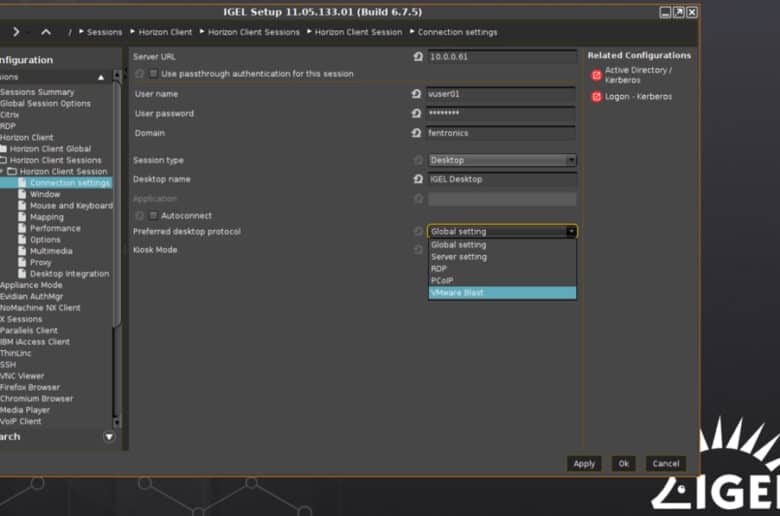Click the User password input field
Screen dimensions: 780x516
click(501, 113)
